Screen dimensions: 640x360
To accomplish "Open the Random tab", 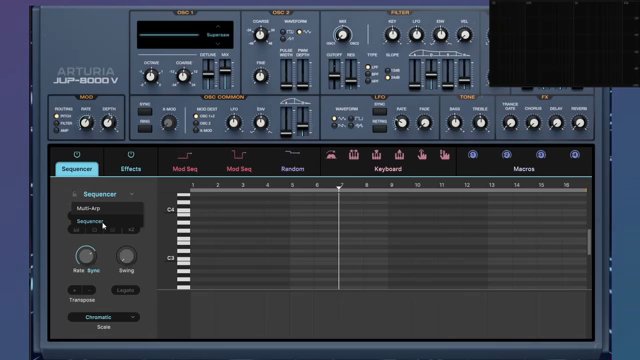I will pyautogui.click(x=292, y=169).
